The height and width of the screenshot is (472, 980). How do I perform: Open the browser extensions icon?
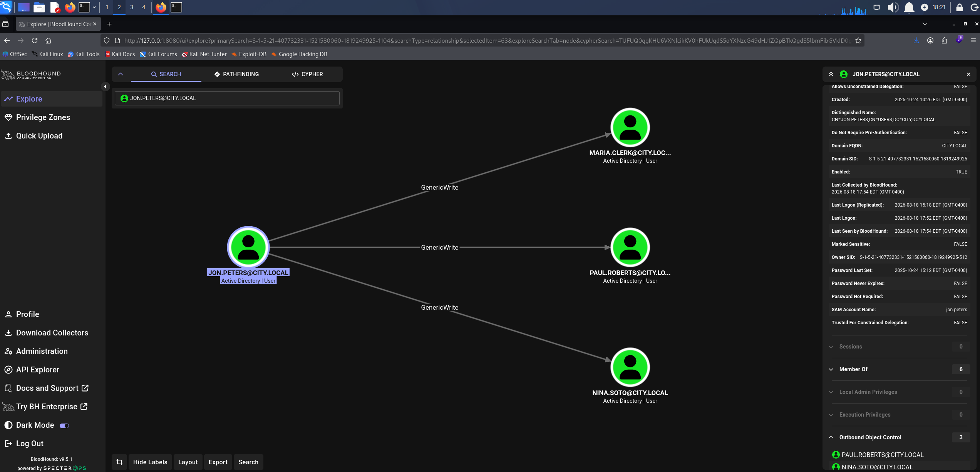(x=944, y=40)
